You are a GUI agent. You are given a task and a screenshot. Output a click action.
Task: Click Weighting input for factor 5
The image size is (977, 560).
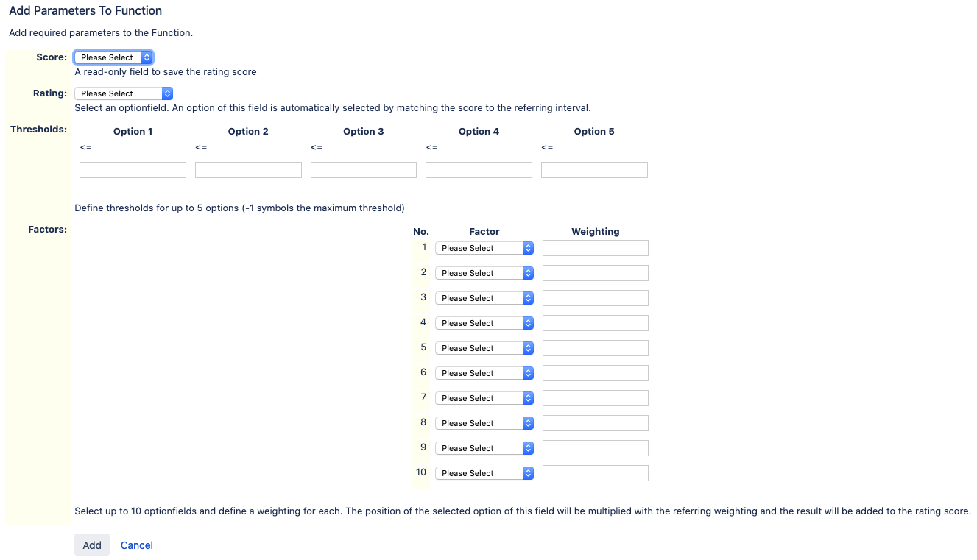click(x=596, y=348)
